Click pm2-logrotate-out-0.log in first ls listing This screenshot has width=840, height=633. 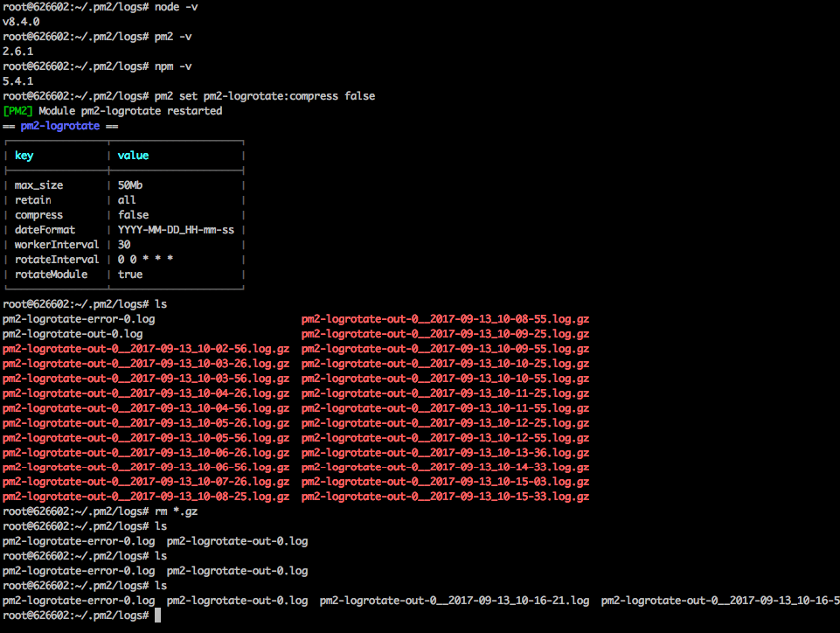[x=73, y=335]
